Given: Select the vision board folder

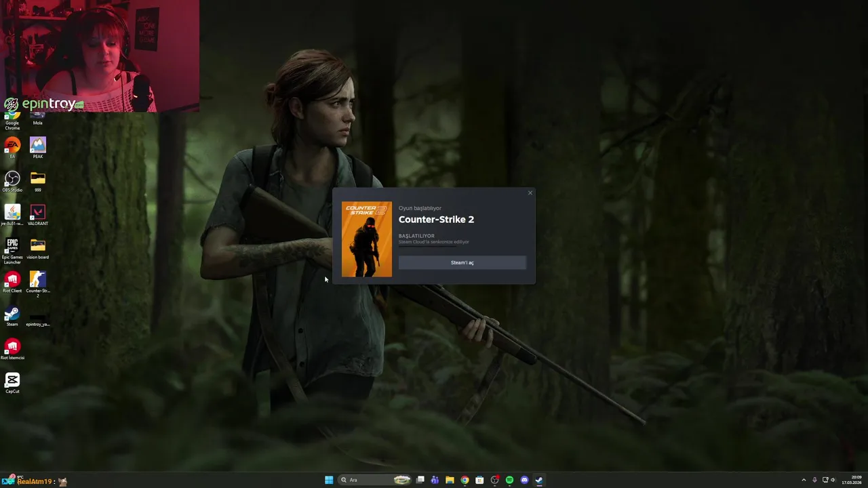Looking at the screenshot, I should [x=38, y=248].
